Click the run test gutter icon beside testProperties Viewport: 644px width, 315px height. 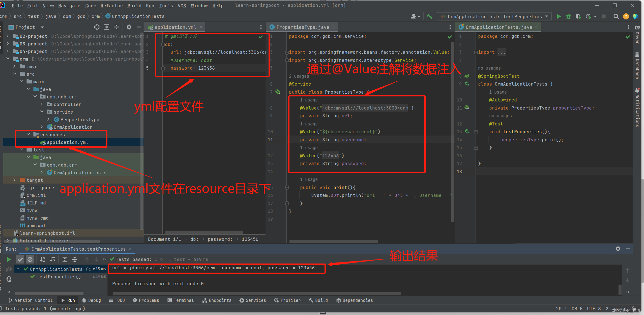467,132
